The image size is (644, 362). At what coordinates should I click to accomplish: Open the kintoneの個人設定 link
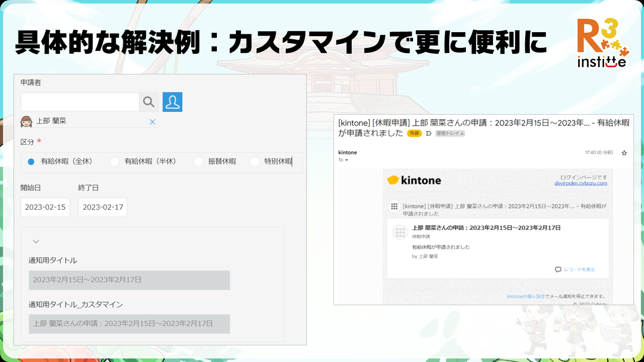(x=526, y=296)
